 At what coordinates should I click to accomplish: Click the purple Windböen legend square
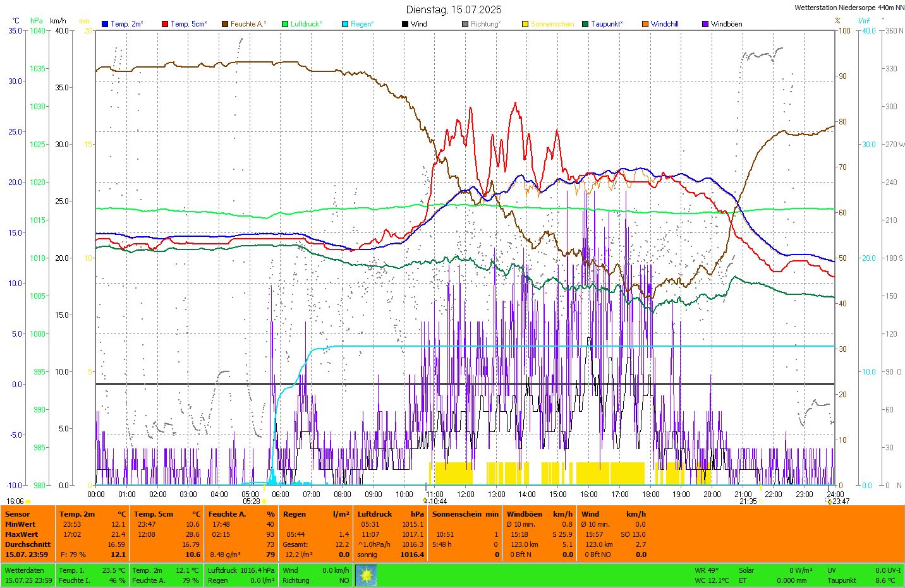(705, 24)
